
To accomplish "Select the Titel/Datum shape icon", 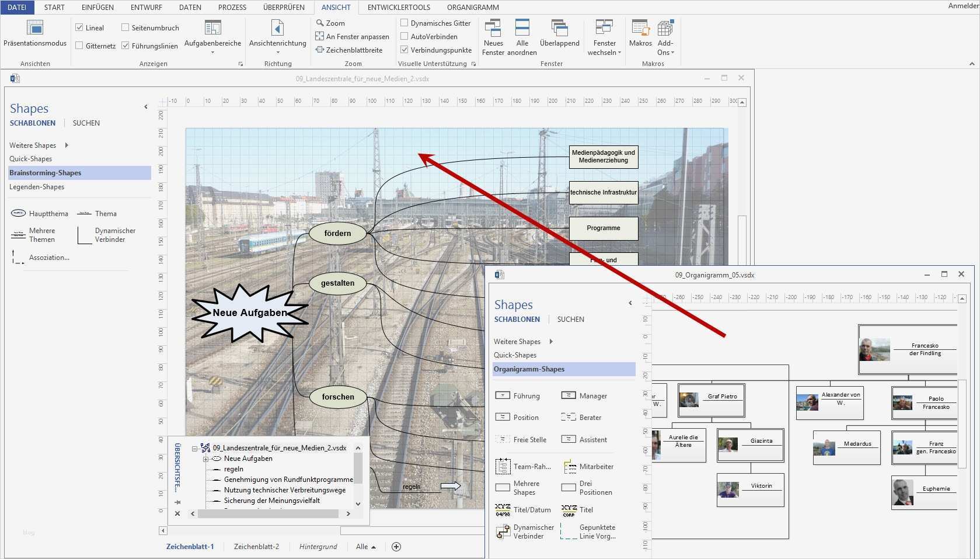I will pyautogui.click(x=503, y=509).
